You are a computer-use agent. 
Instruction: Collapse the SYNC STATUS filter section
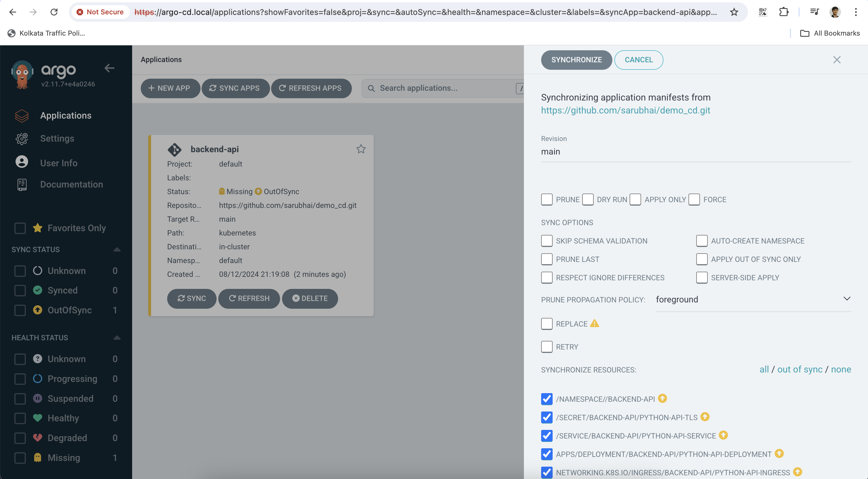coord(117,250)
